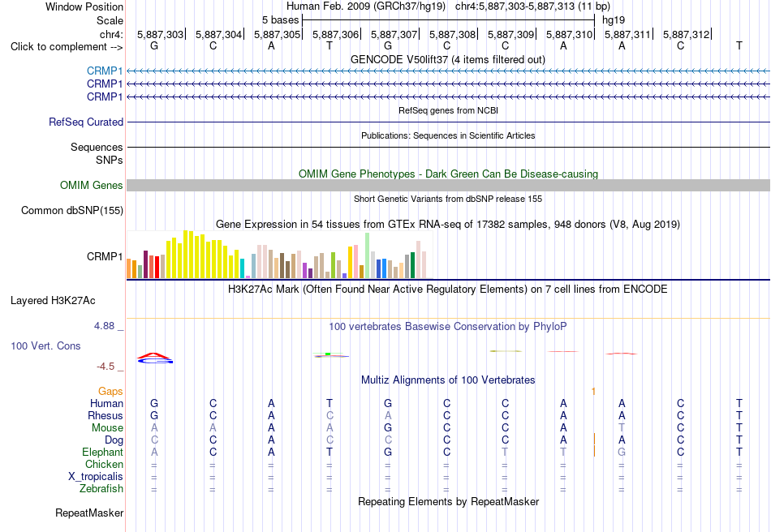Screen dimensions: 771x532
Task: Click the yellow brain-tissue bars in GTEx chart
Action: 203,255
